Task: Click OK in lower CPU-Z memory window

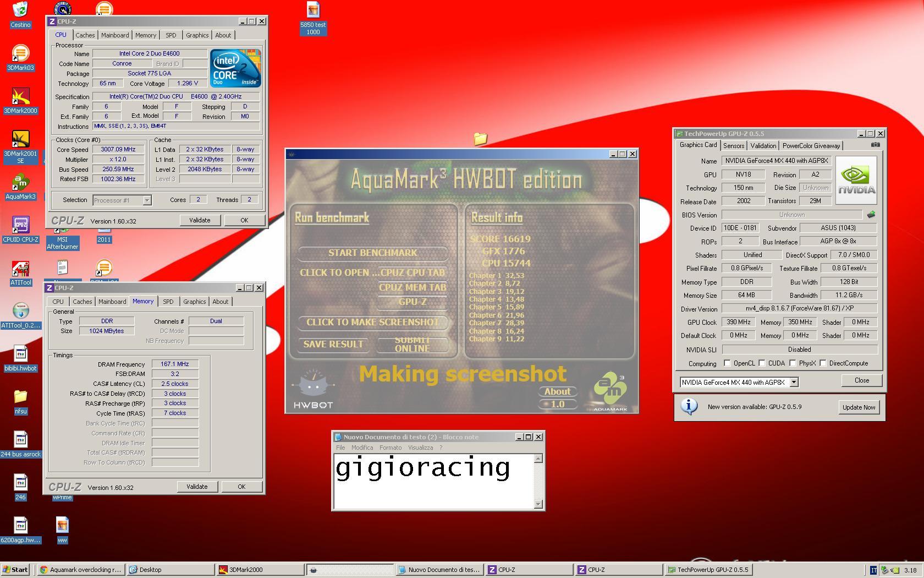Action: click(x=241, y=487)
